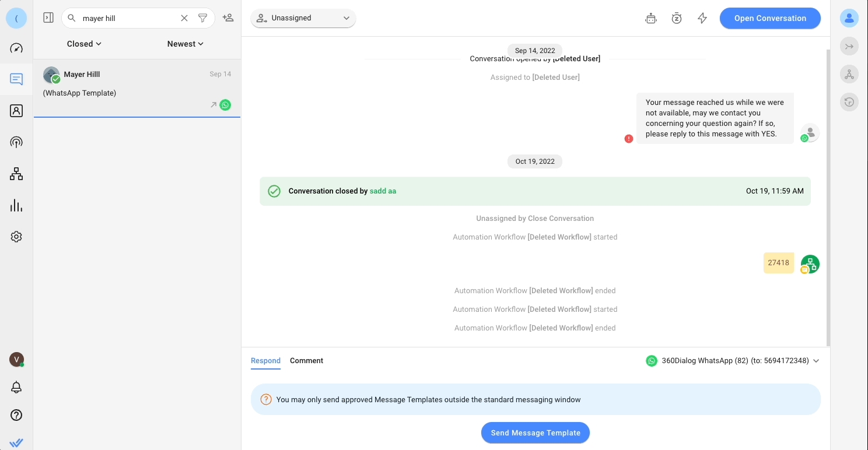Open the Workflows hierarchy icon
The image size is (868, 450).
point(16,174)
